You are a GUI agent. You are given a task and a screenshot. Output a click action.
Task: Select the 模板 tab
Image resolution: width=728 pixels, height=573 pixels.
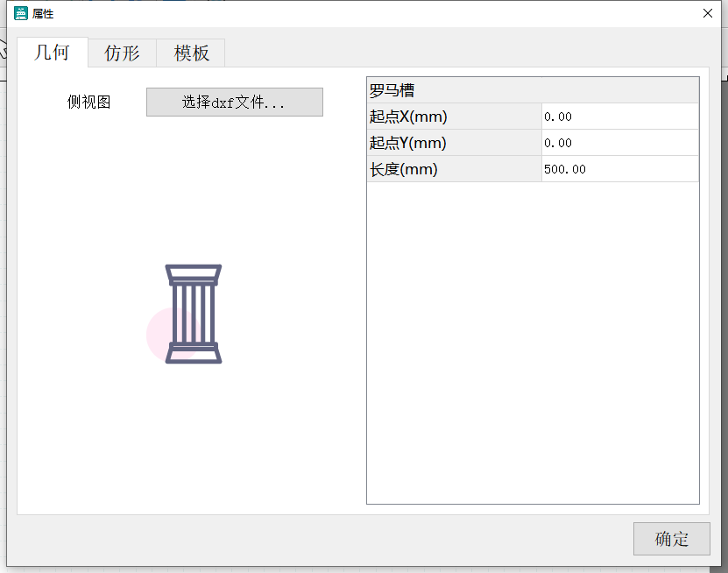coord(191,53)
